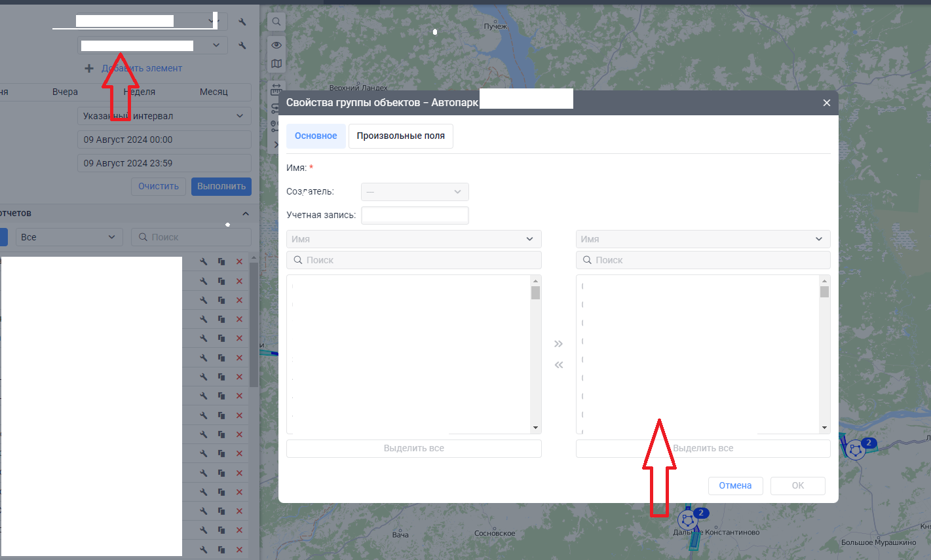Click the "Учетная запись" input field
931x560 pixels.
click(415, 215)
